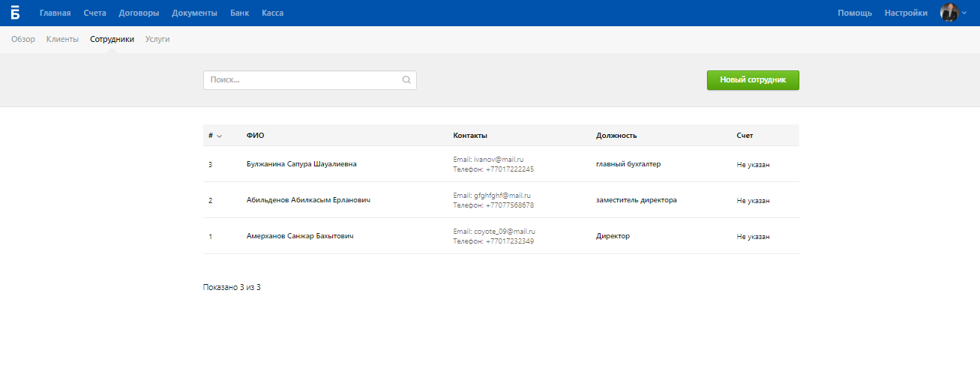This screenshot has width=980, height=377.
Task: Click the Должность column header
Action: pos(616,136)
